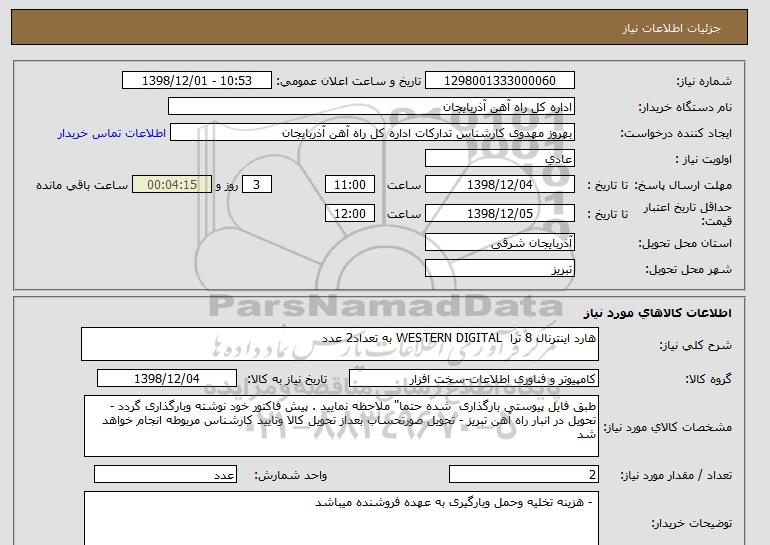Image resolution: width=770 pixels, height=545 pixels.
Task: Click the announcement date field 1398/12/01 - 10:53
Action: pos(196,81)
